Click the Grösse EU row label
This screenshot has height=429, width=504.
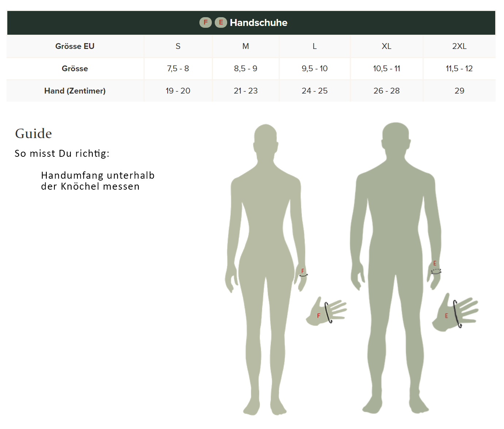pos(75,46)
